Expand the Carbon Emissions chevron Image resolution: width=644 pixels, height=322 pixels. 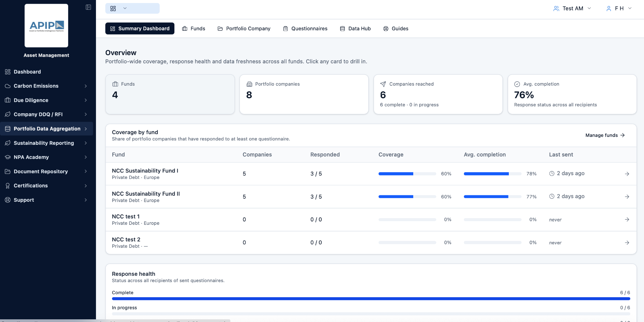click(x=86, y=86)
